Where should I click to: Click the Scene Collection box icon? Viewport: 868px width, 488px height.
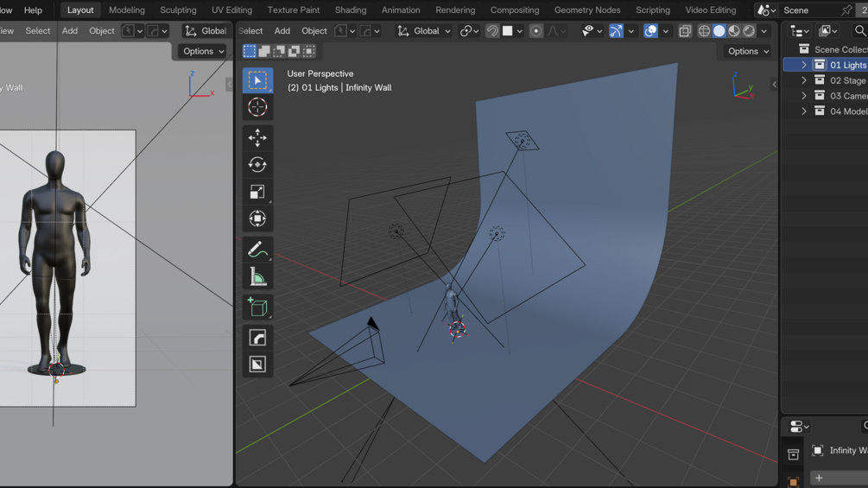(x=804, y=49)
